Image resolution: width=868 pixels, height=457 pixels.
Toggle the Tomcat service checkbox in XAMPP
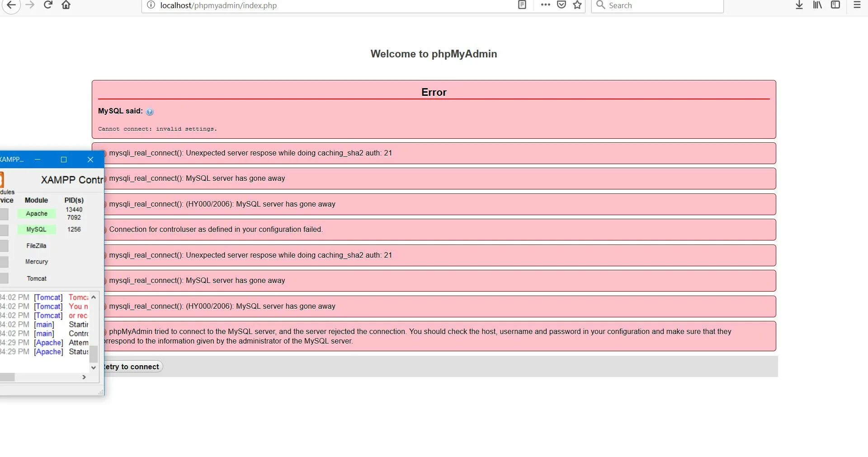pos(4,278)
